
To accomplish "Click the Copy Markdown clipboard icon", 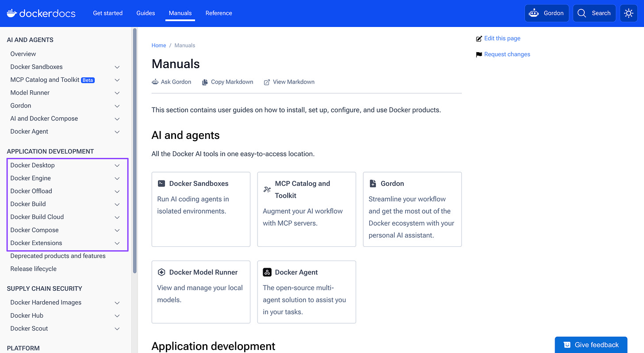I will point(205,82).
